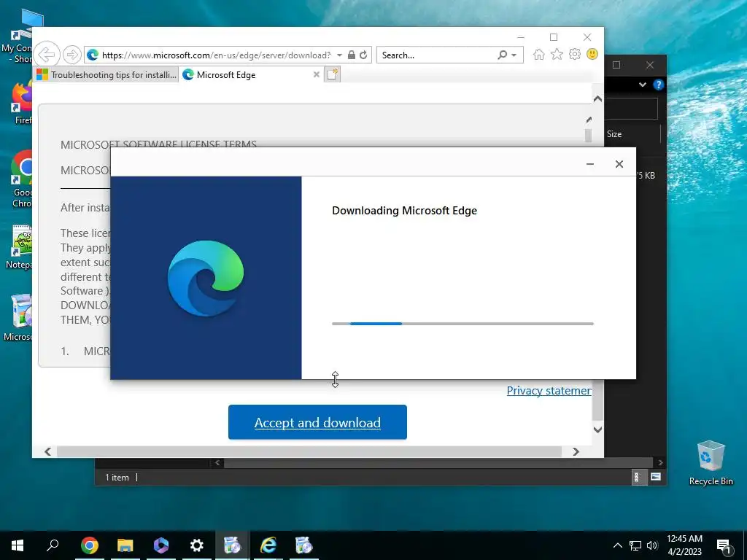
Task: Click the download progress bar in Edge installer
Action: (x=462, y=324)
